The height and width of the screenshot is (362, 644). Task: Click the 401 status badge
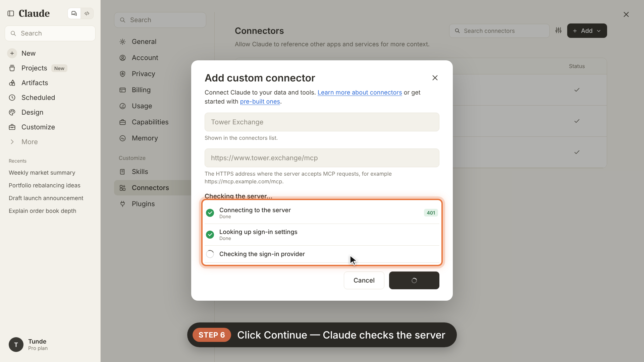point(431,213)
